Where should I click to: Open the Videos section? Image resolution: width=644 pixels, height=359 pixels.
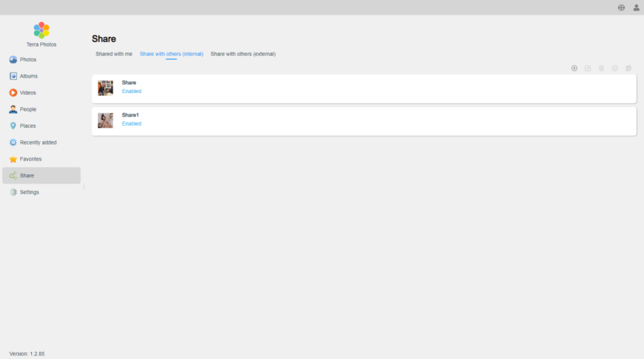pos(28,93)
